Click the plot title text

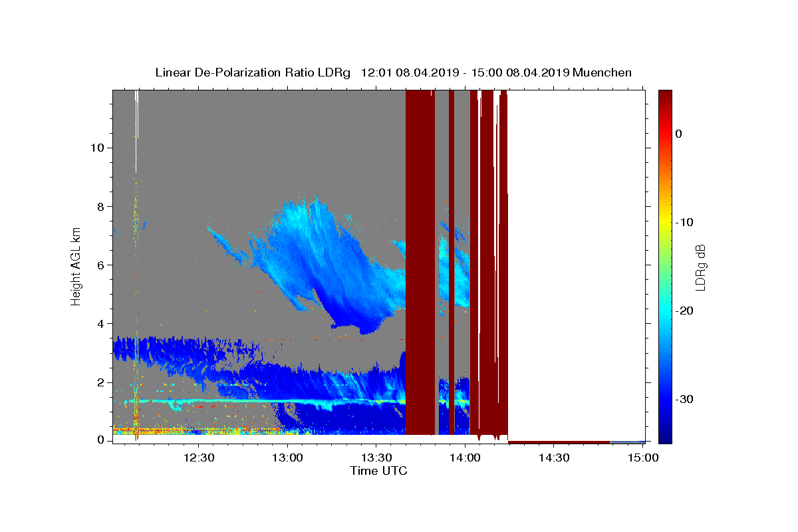(394, 72)
